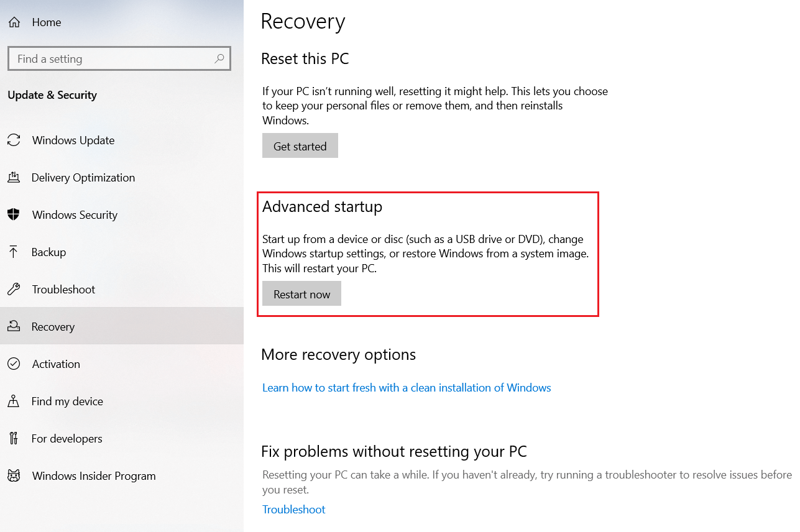Viewport: 800px width, 532px height.
Task: Open the Activation section
Action: [56, 364]
